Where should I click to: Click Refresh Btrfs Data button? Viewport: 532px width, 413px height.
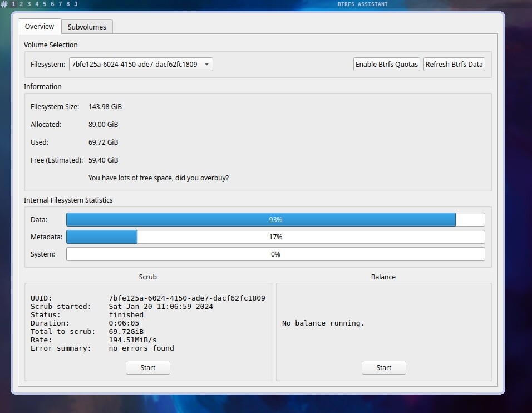(454, 65)
